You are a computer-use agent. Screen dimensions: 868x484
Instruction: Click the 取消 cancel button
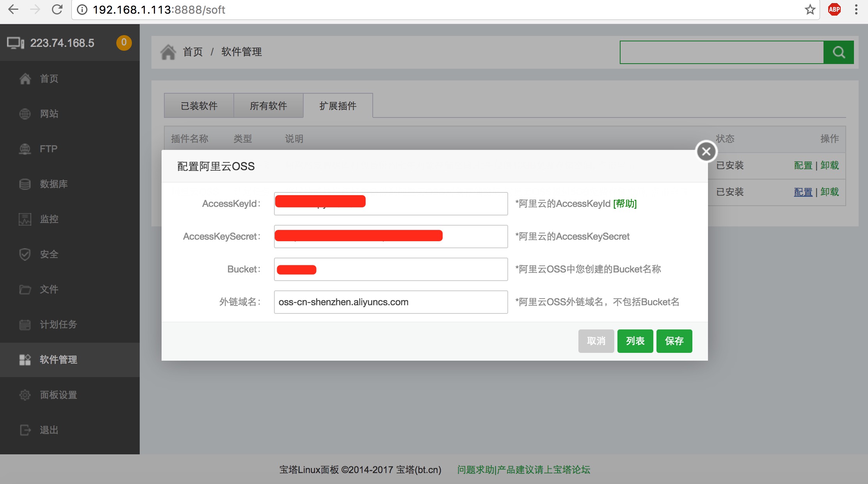pyautogui.click(x=596, y=341)
